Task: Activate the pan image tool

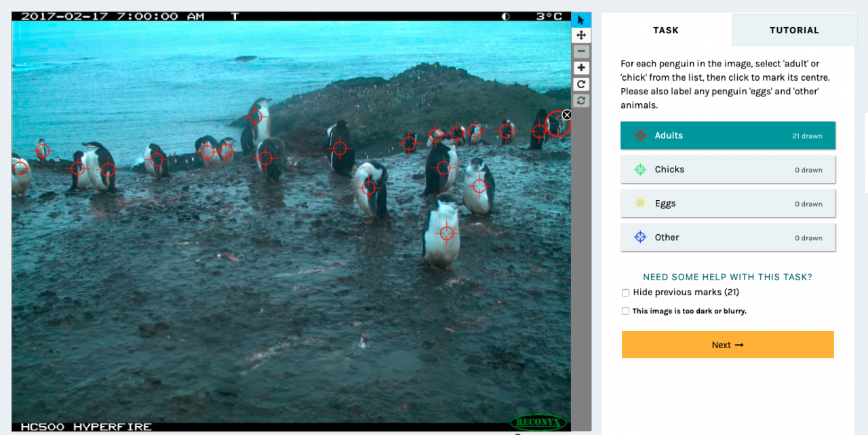Action: point(581,35)
